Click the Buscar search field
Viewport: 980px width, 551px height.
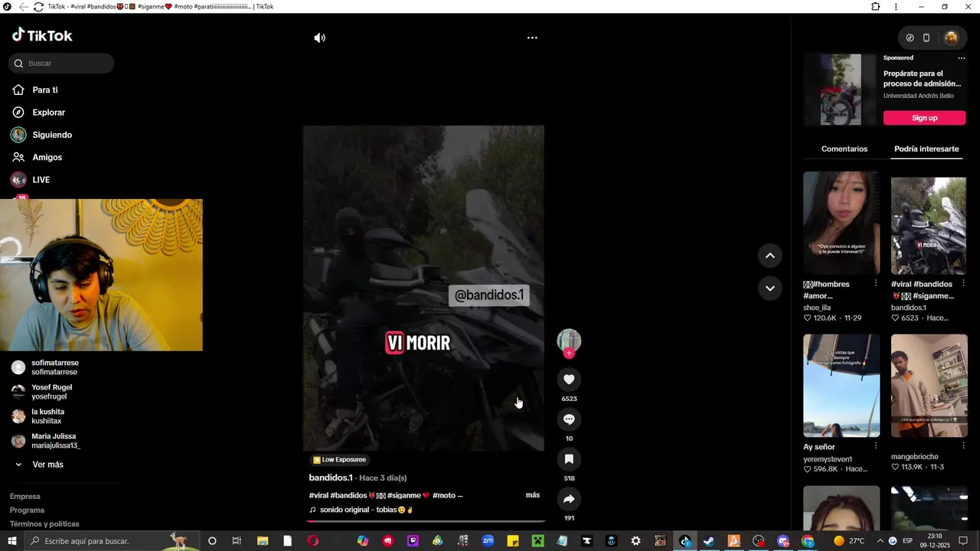[x=61, y=64]
